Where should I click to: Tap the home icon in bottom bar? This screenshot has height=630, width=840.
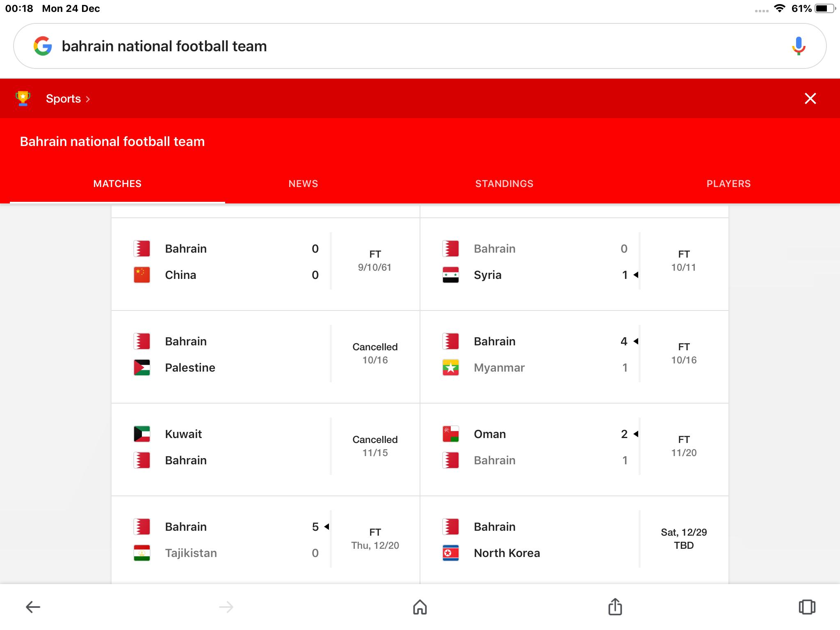[x=420, y=607]
